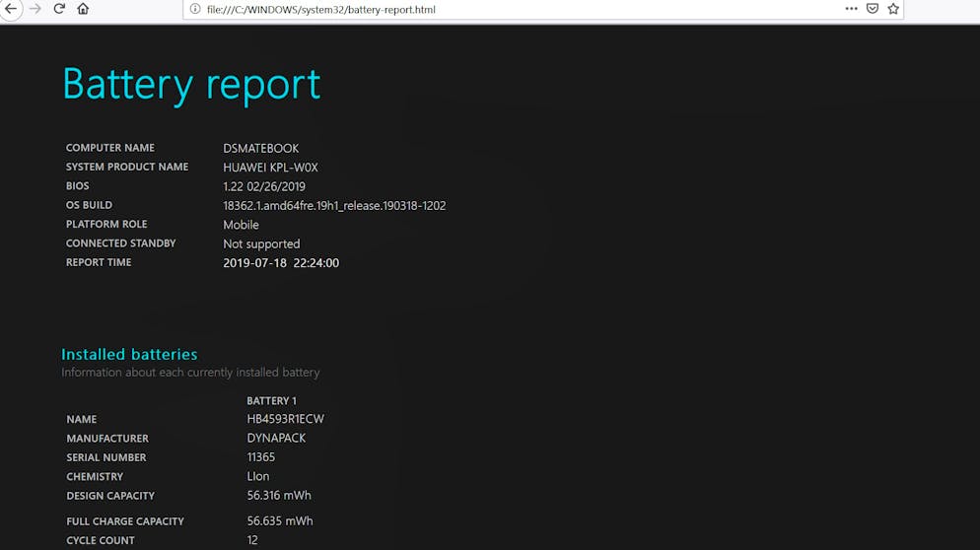The image size is (980, 550).
Task: Click the SYSTEM PRODUCT NAME label
Action: pyautogui.click(x=127, y=167)
